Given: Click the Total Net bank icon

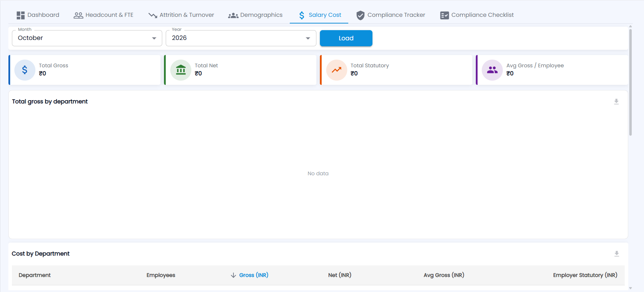Looking at the screenshot, I should point(181,70).
